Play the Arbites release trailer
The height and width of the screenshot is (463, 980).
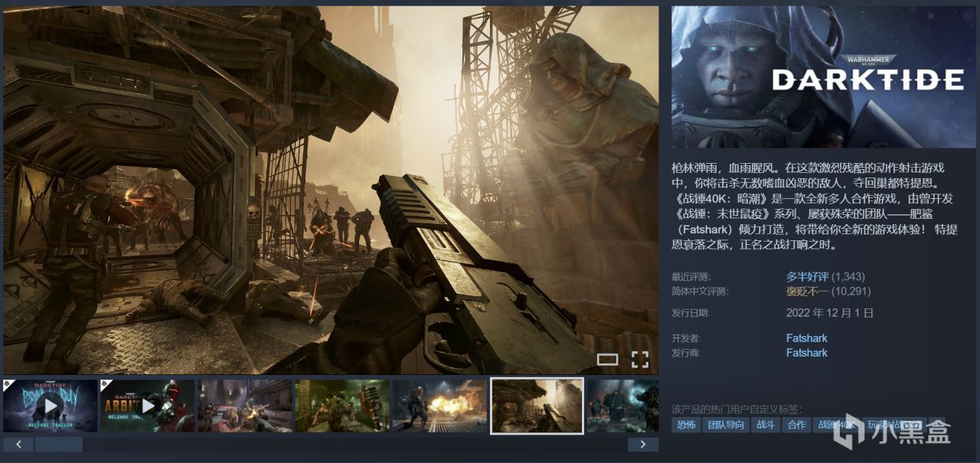click(x=148, y=406)
